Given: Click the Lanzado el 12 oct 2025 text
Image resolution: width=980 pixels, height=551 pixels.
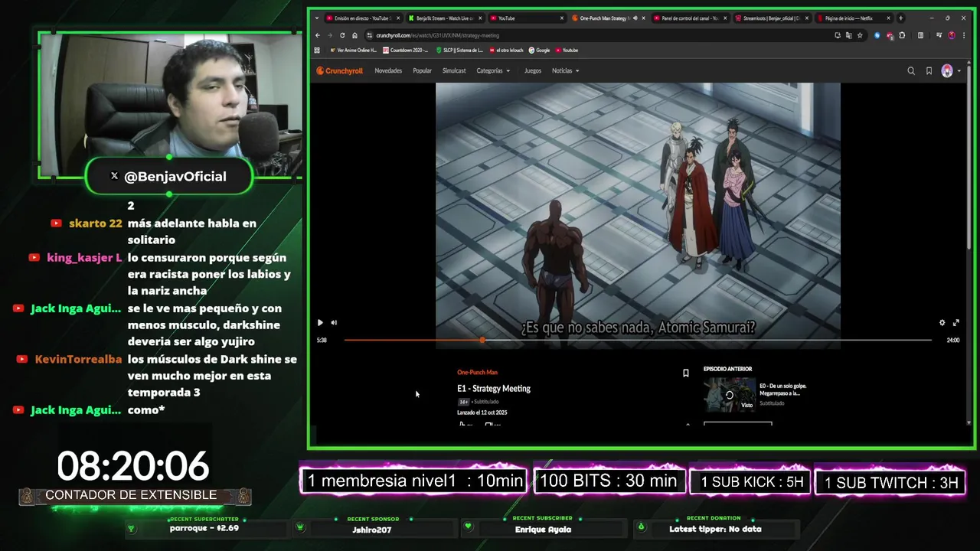Looking at the screenshot, I should pyautogui.click(x=482, y=412).
